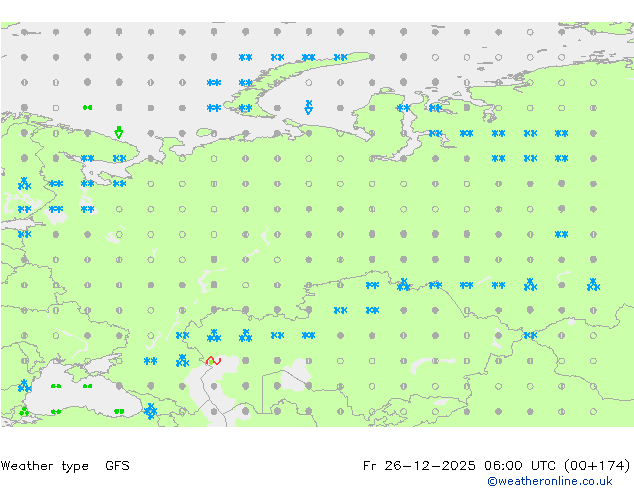Select the 'Weather type' label text
This screenshot has height=490, width=634.
pyautogui.click(x=45, y=466)
